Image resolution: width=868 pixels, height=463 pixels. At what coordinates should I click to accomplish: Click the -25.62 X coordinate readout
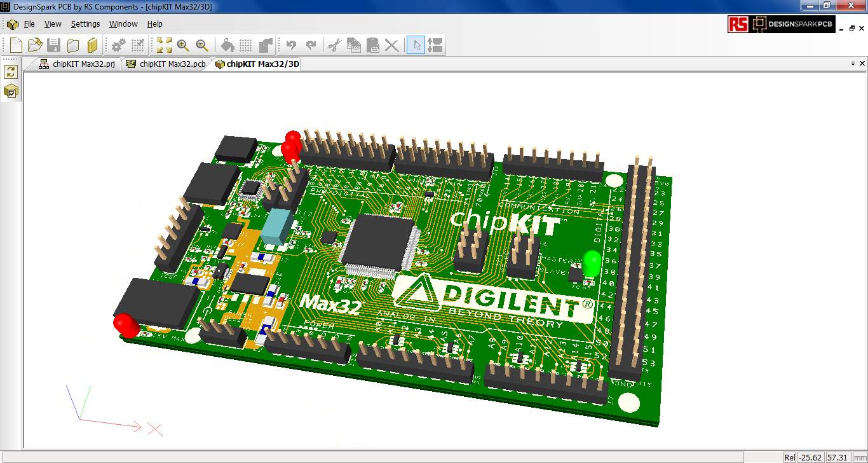tap(811, 457)
